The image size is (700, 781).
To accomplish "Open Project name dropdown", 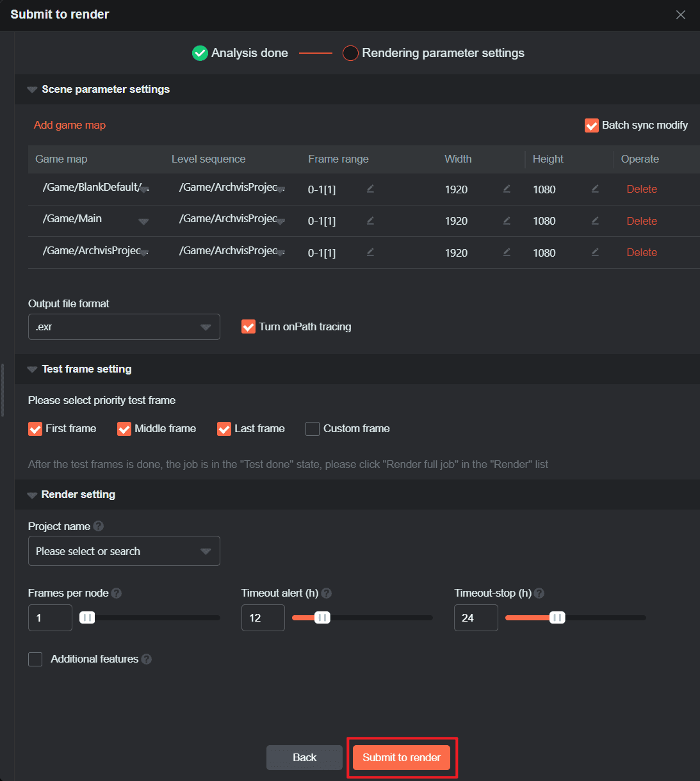I will 124,551.
